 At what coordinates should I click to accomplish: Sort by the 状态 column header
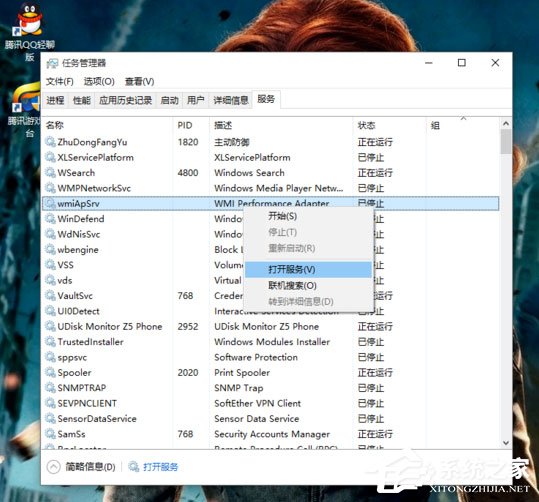tap(389, 125)
